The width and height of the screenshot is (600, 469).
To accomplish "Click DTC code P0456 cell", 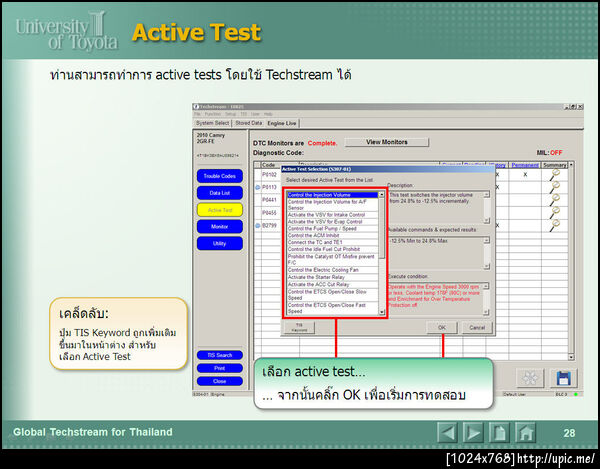I will tap(269, 213).
